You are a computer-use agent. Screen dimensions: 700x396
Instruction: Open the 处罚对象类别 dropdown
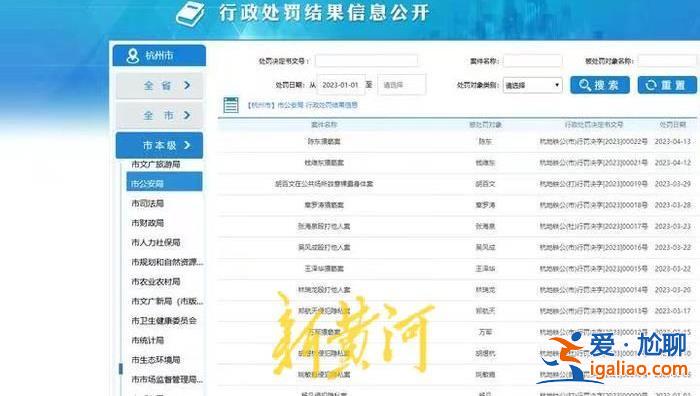[532, 85]
